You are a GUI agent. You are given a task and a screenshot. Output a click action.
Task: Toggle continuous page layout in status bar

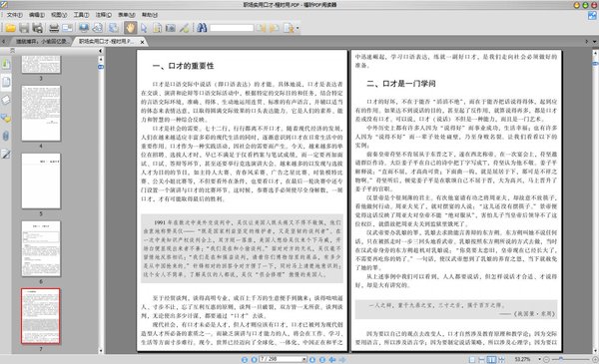point(482,359)
